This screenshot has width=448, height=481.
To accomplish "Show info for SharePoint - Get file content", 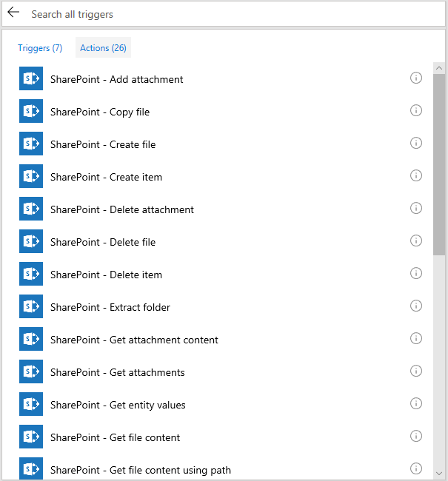I will point(416,436).
